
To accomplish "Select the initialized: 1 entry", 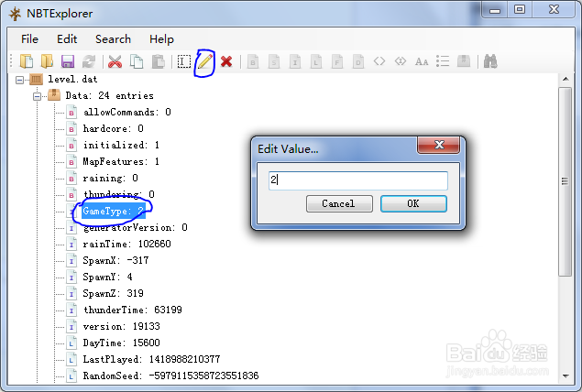I will 121,145.
